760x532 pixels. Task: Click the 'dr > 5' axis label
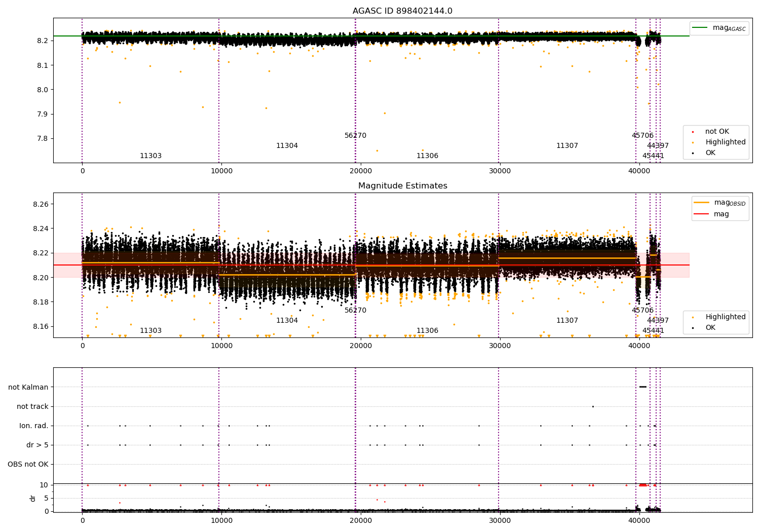pyautogui.click(x=37, y=445)
